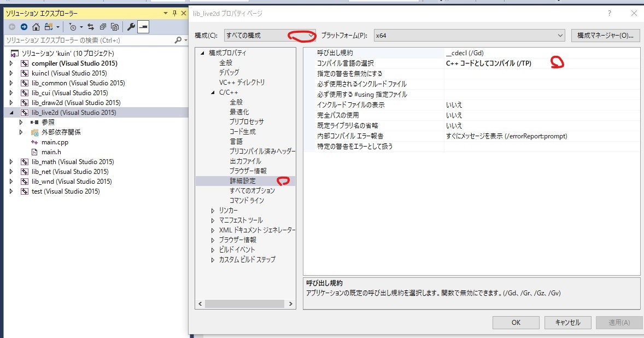Screen dimensions: 644x338
Task: Click the lib_math project icon
Action: tap(25, 162)
